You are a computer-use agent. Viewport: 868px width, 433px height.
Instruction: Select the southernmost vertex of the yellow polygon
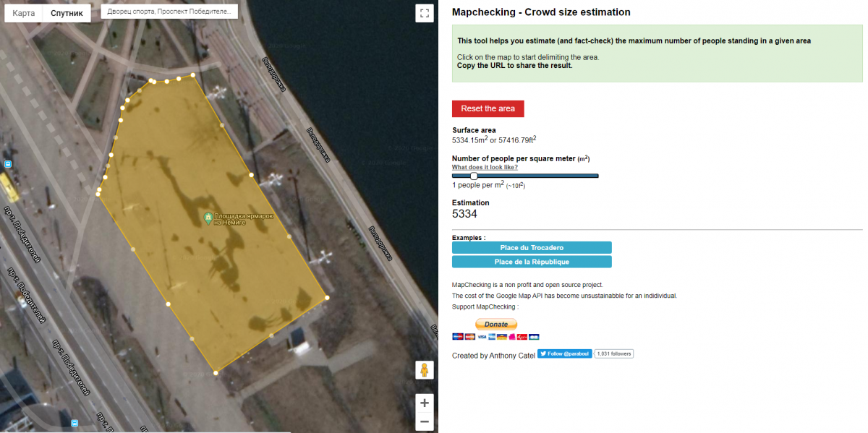point(216,373)
